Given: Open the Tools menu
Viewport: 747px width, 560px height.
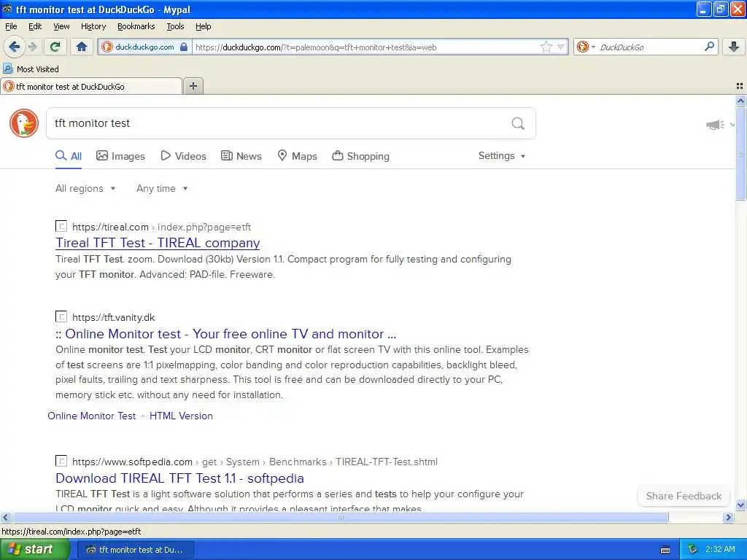Looking at the screenshot, I should (x=175, y=26).
